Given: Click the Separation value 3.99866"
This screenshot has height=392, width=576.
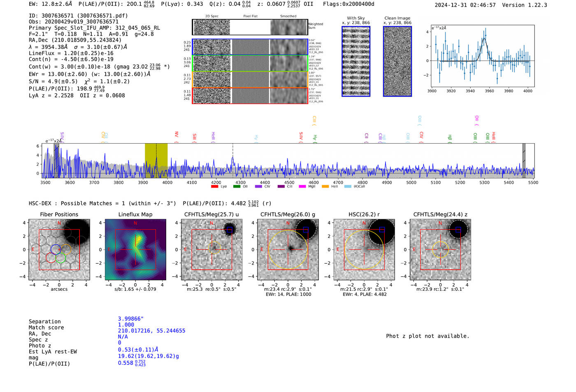Looking at the screenshot, I should point(130,319).
